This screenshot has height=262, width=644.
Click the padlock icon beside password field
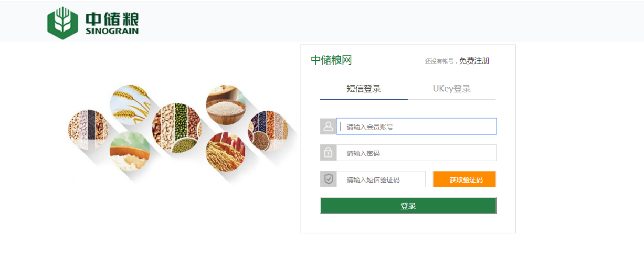coord(328,153)
